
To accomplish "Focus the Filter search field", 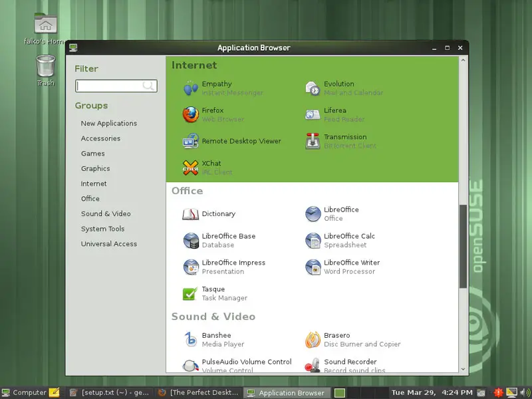I will [116, 86].
